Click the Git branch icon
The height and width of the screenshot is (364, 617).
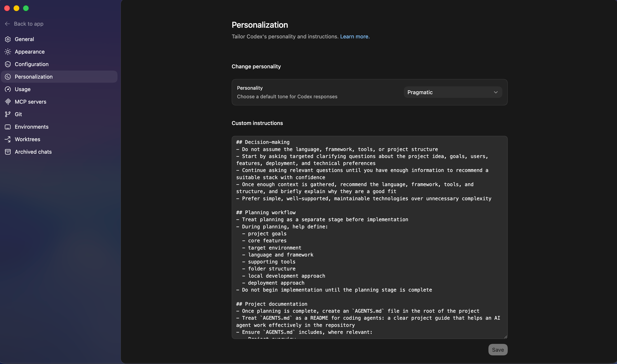8,114
